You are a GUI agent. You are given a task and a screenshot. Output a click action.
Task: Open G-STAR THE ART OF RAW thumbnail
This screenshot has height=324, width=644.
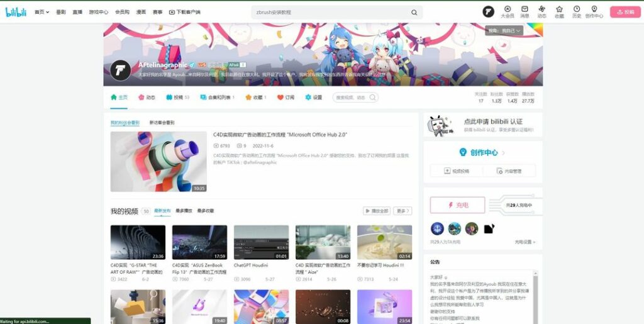point(138,242)
